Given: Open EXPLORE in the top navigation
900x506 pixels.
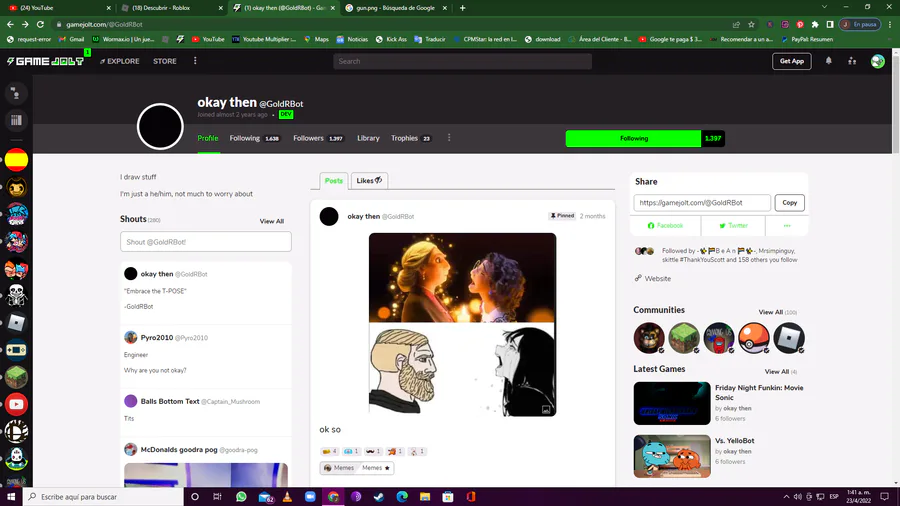Looking at the screenshot, I should [119, 61].
